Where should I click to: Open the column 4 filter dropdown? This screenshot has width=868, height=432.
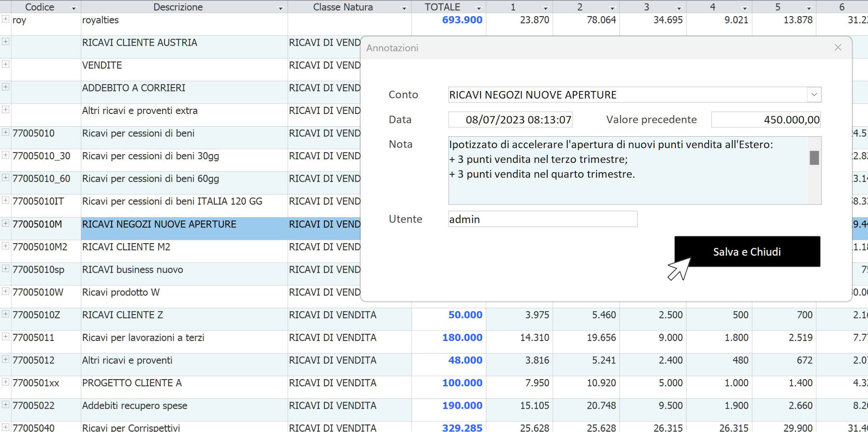point(745,8)
